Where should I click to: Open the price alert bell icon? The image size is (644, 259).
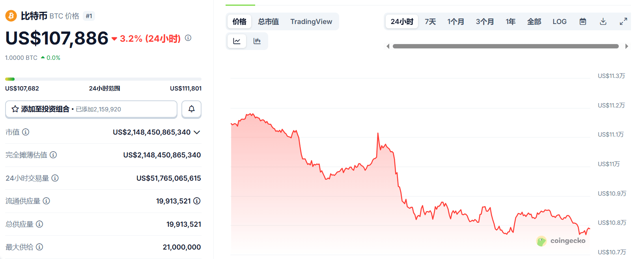(x=192, y=109)
